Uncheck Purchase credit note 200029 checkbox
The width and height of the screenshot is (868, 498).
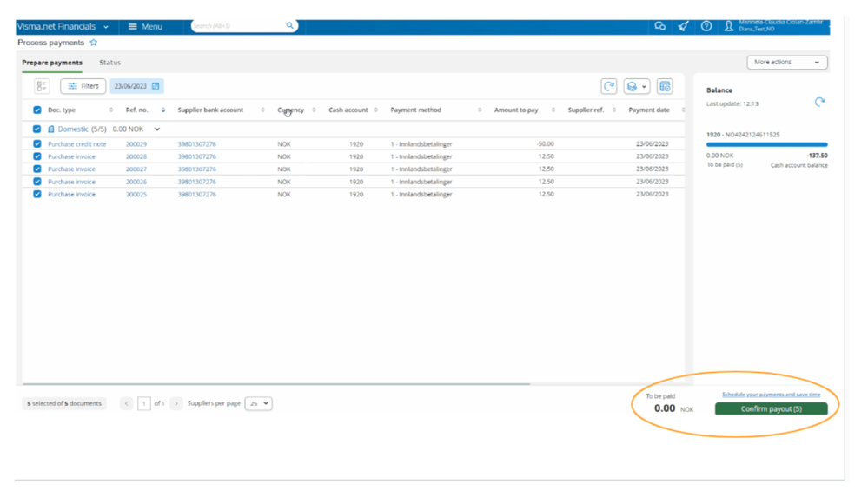coord(37,144)
